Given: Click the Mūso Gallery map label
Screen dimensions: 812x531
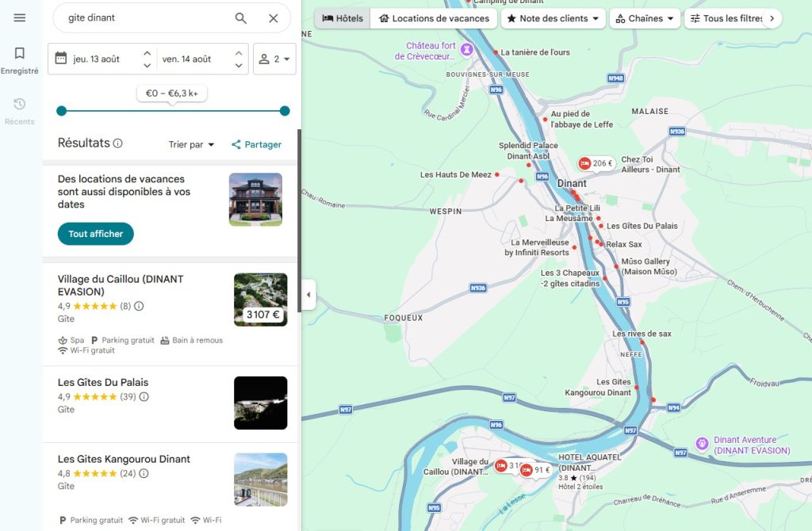Looking at the screenshot, I should (649, 266).
